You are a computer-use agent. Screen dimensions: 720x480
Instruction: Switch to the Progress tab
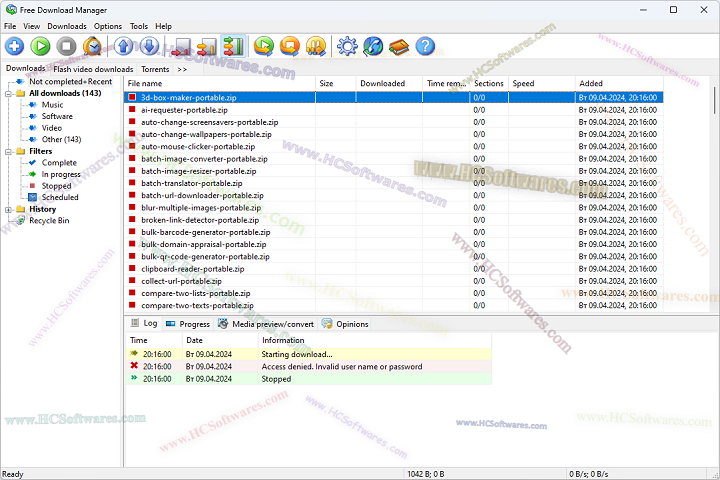188,324
